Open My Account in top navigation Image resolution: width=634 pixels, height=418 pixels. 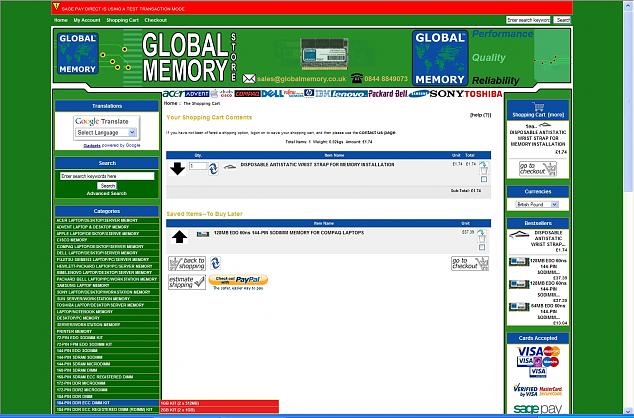[87, 20]
